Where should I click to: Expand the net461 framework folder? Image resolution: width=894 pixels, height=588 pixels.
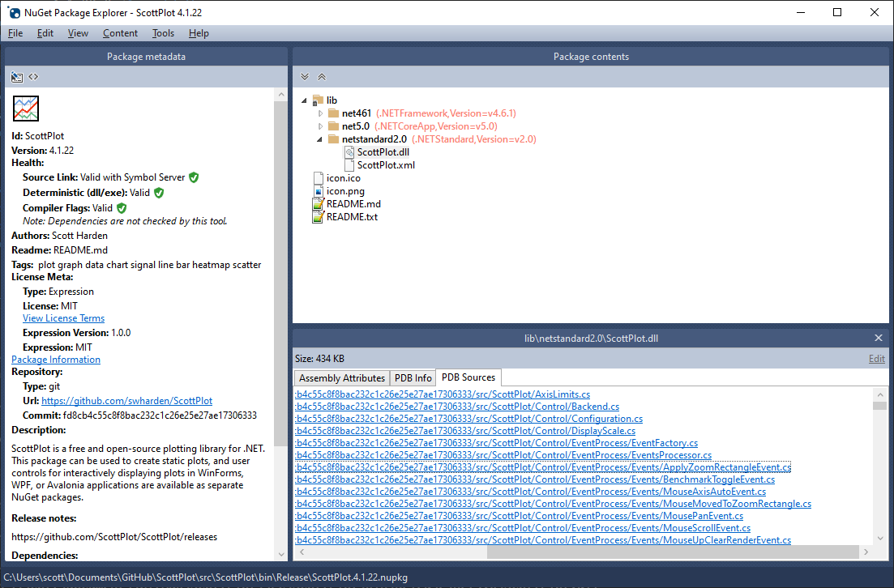point(319,113)
